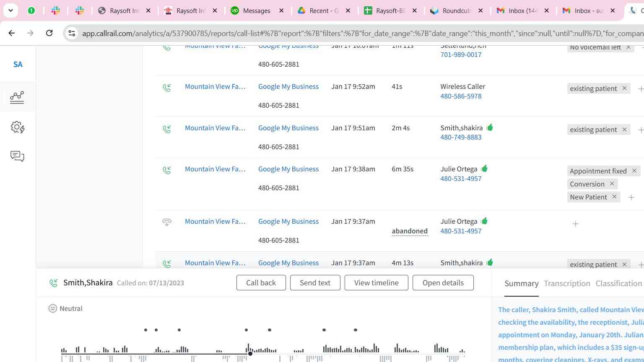
Task: Click the abandoned call icon at Jan 17 9:37am
Action: click(167, 222)
